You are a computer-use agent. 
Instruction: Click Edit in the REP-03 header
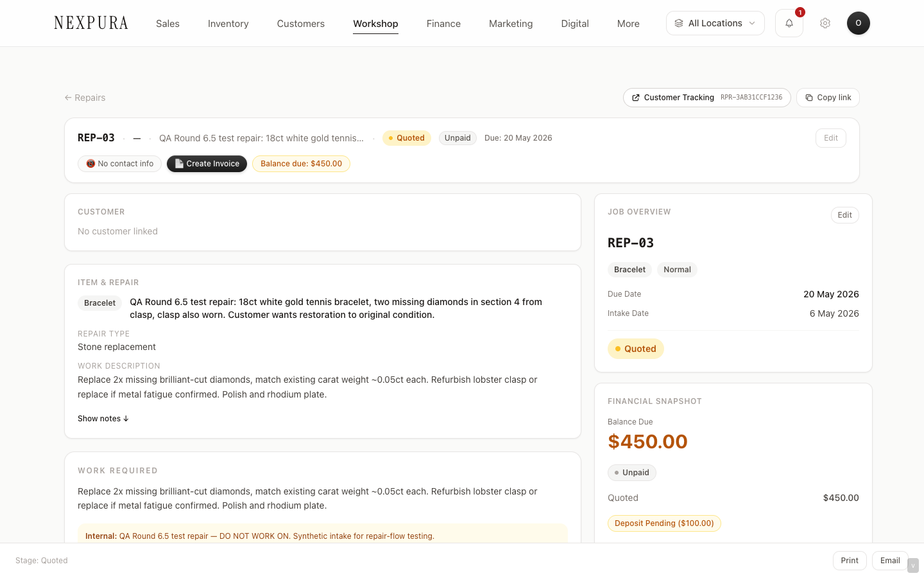(x=831, y=138)
